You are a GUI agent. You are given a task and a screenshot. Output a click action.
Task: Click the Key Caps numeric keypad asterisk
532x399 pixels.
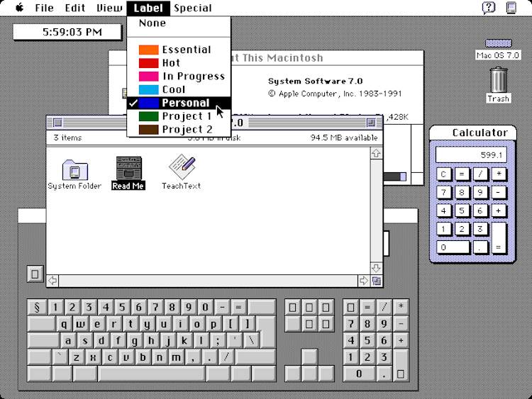[x=401, y=307]
